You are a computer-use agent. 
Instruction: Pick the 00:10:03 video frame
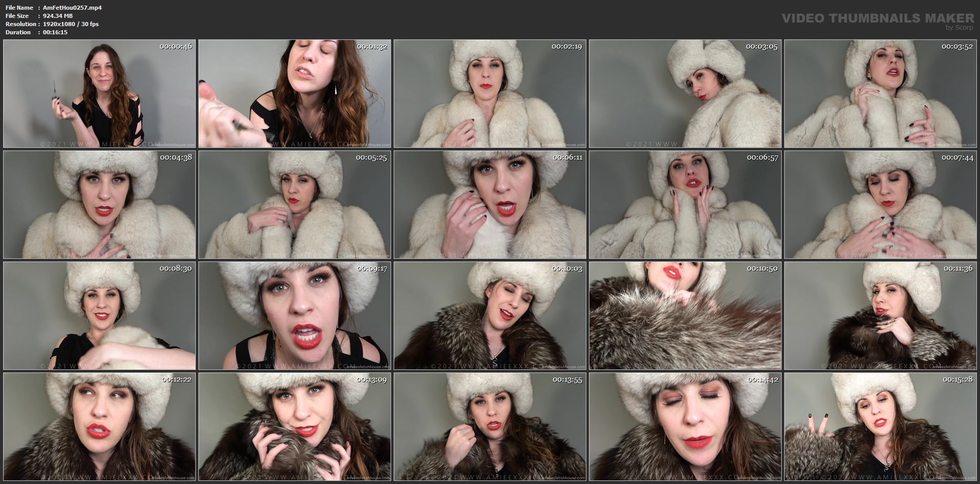pyautogui.click(x=490, y=316)
